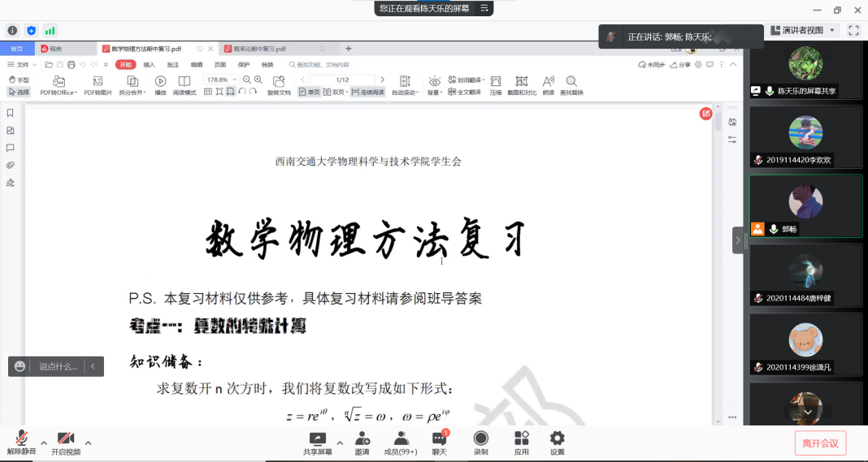Click the 分享 share button
The width and height of the screenshot is (868, 462).
[x=680, y=65]
